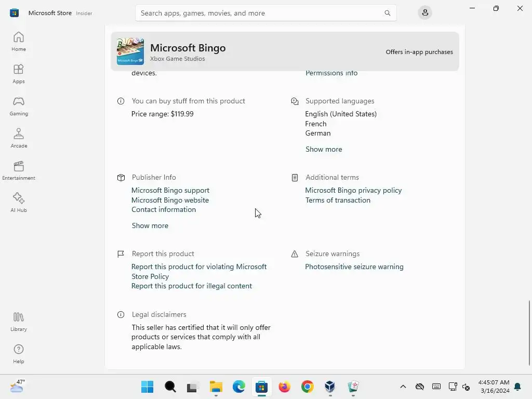Click 'English (United States)' language entry
The image size is (532, 399).
341,114
